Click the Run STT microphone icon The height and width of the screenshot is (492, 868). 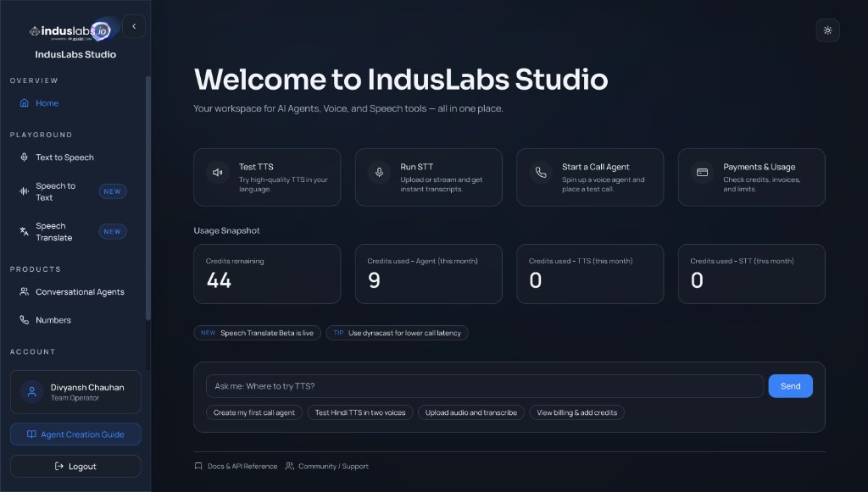click(x=379, y=171)
